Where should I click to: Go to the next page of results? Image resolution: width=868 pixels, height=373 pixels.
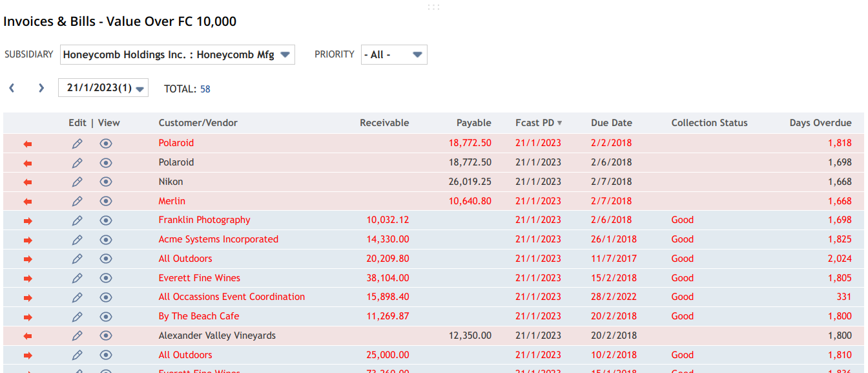pyautogui.click(x=41, y=88)
